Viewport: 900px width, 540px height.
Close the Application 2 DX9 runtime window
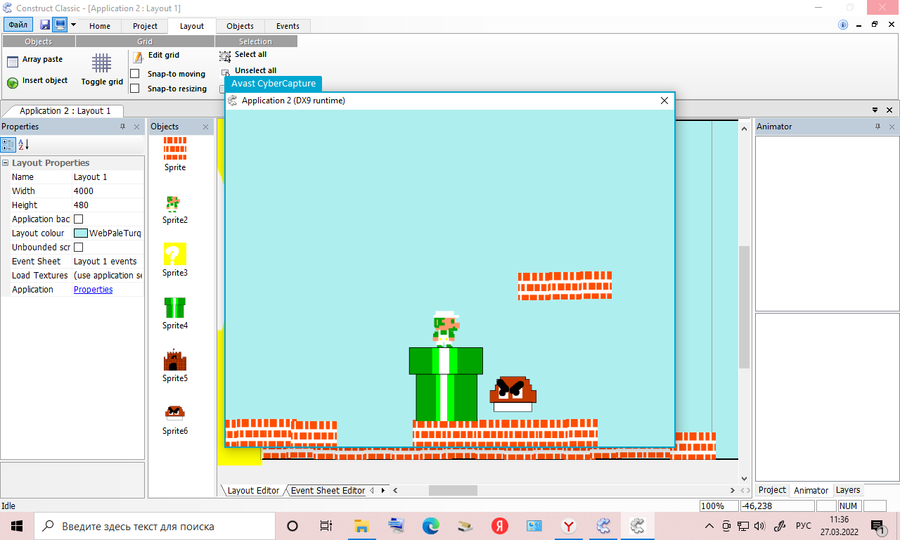point(664,100)
